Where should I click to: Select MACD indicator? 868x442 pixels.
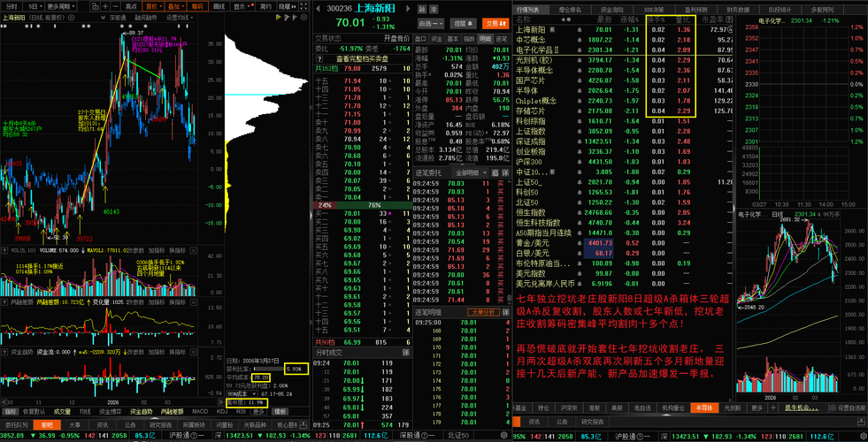click(200, 412)
